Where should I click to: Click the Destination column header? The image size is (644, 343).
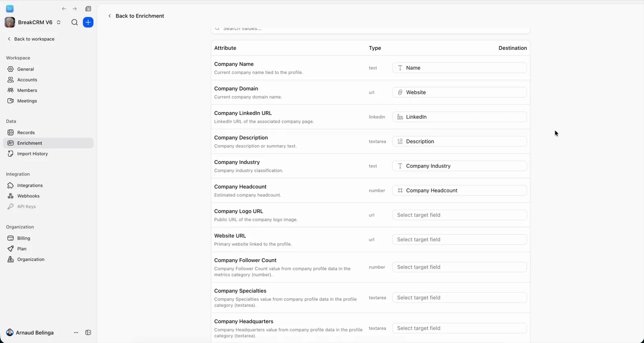point(512,48)
